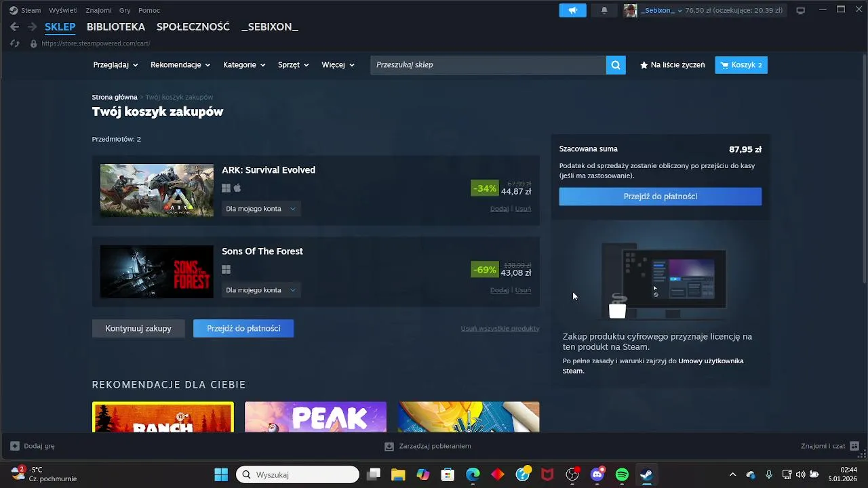Open ARK 'Dla mojego konta' dropdown
Viewport: 868px width, 488px height.
(261, 209)
